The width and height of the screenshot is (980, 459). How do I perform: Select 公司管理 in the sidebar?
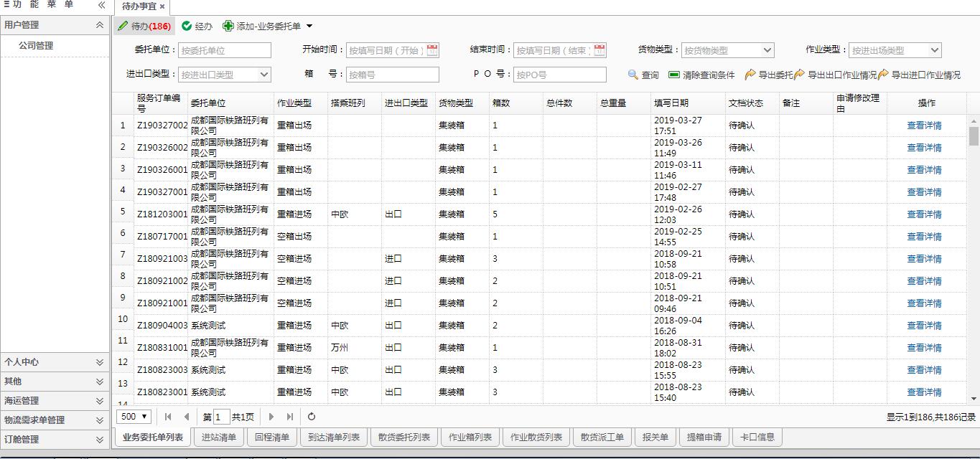36,46
